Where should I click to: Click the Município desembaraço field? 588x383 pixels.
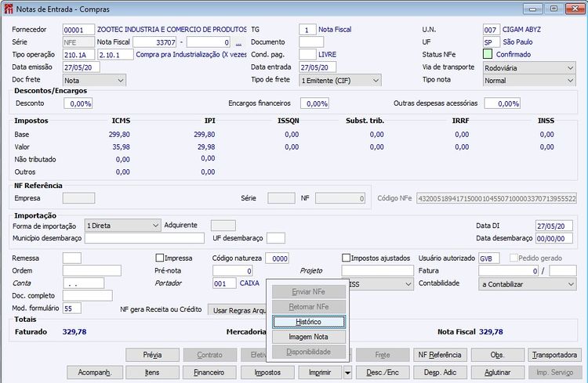tap(144, 238)
